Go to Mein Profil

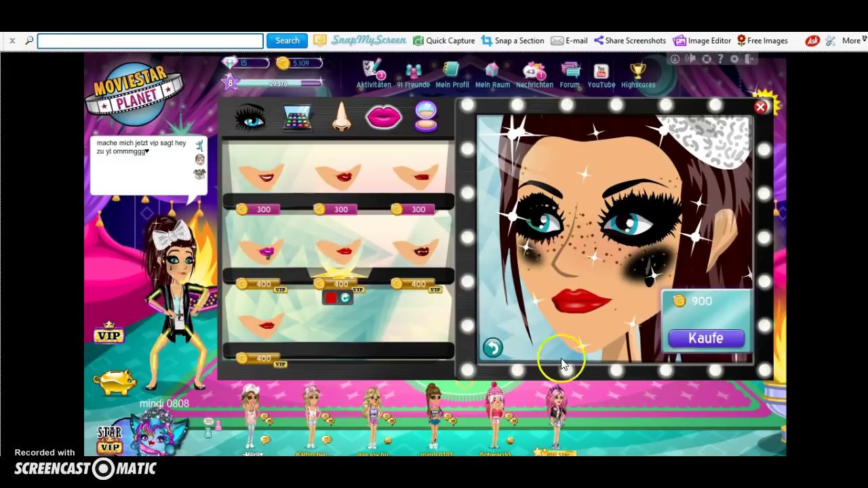point(452,75)
